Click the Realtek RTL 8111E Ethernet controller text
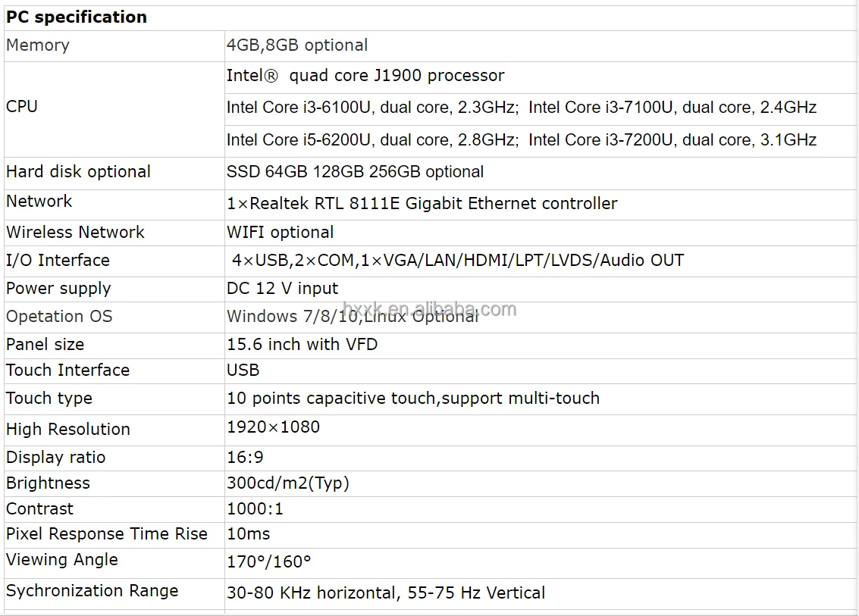Viewport: 859px width, 616px height. (x=422, y=204)
